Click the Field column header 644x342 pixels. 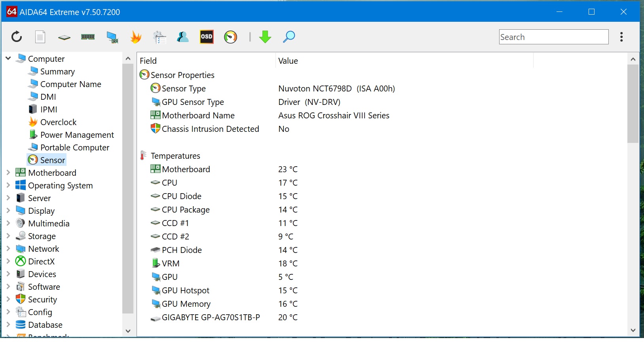coord(206,61)
